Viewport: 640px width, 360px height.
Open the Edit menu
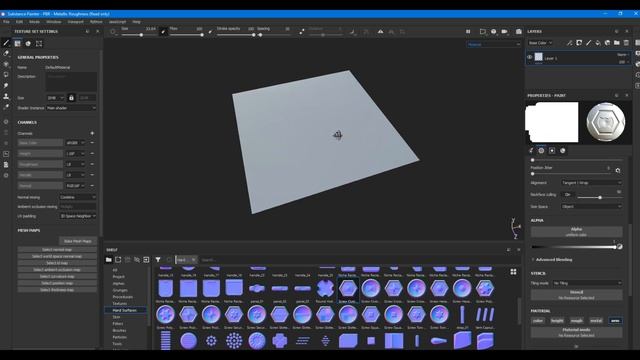19,22
